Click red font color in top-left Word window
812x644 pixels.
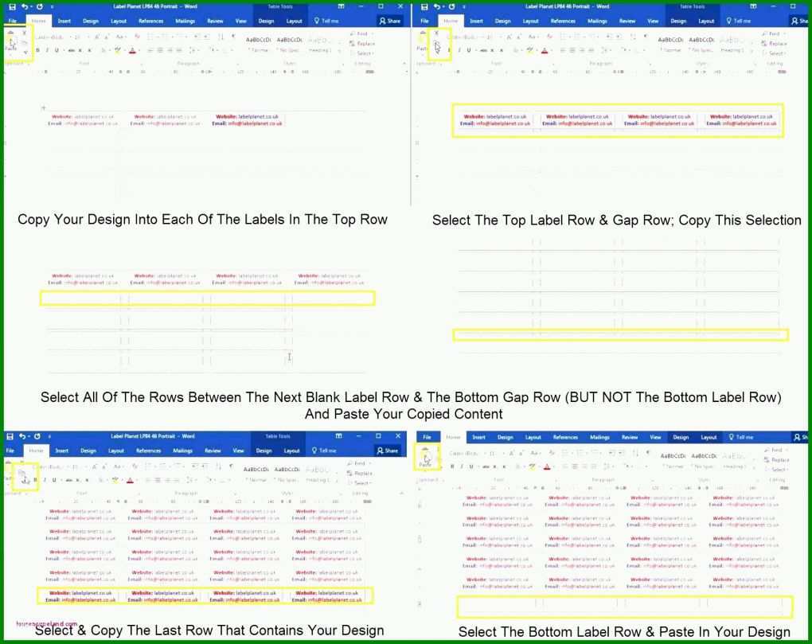coord(133,50)
